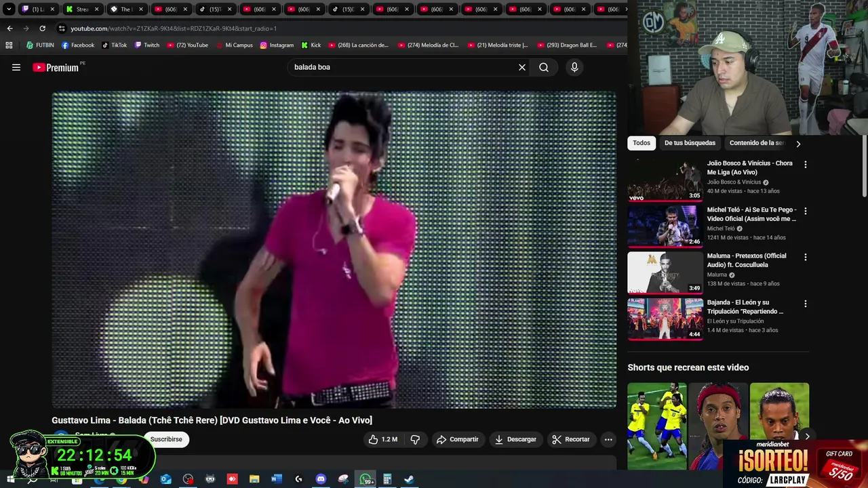
Task: Open Steam from the taskbar
Action: [409, 479]
